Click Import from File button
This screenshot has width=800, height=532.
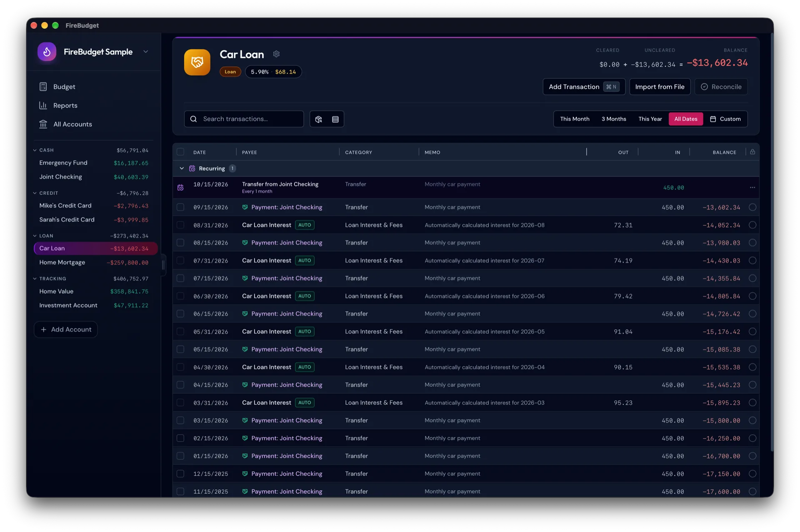[x=660, y=87]
